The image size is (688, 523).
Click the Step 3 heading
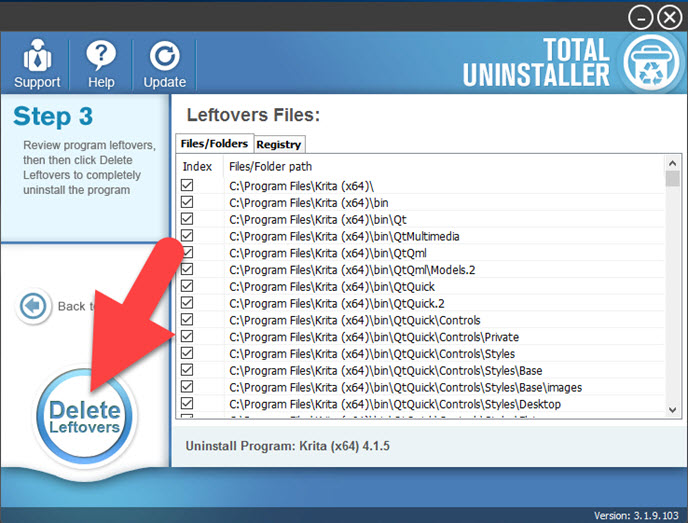pyautogui.click(x=53, y=116)
